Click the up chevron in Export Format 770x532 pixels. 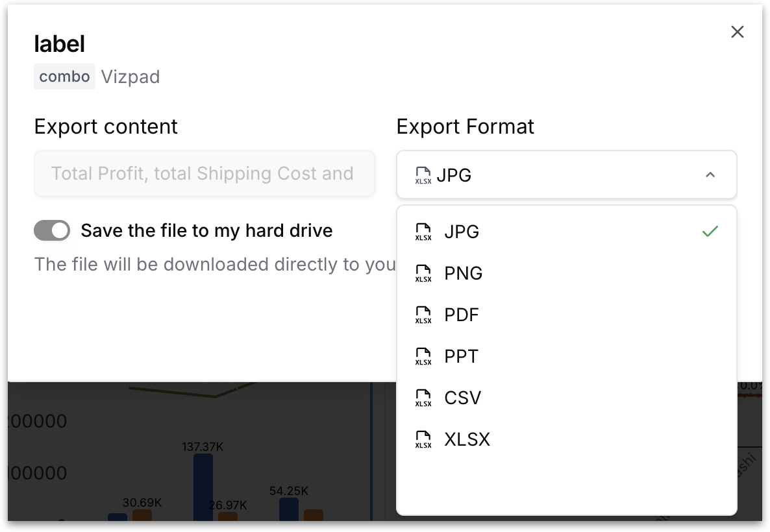click(710, 175)
